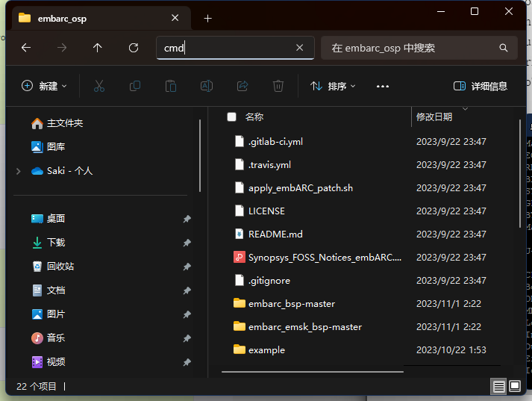Click the Delete trash icon

click(278, 87)
